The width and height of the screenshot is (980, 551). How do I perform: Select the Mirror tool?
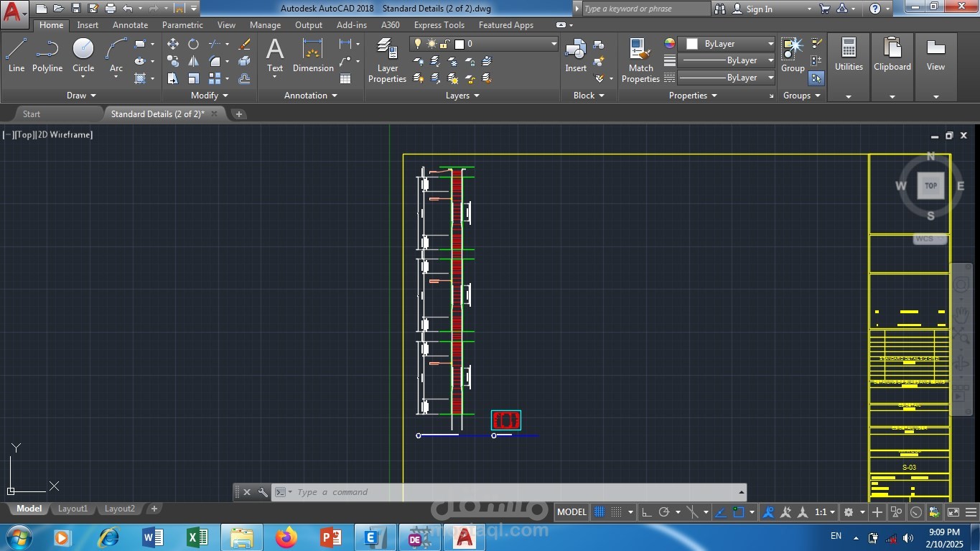(193, 61)
